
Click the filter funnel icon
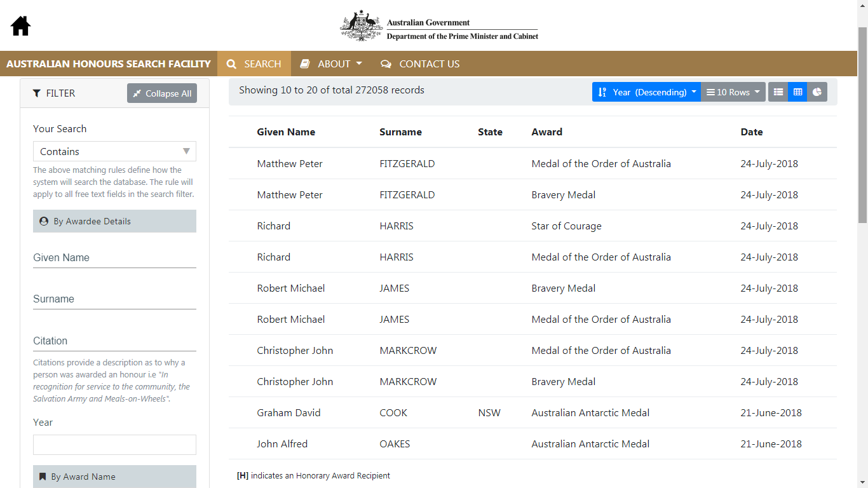pos(37,93)
